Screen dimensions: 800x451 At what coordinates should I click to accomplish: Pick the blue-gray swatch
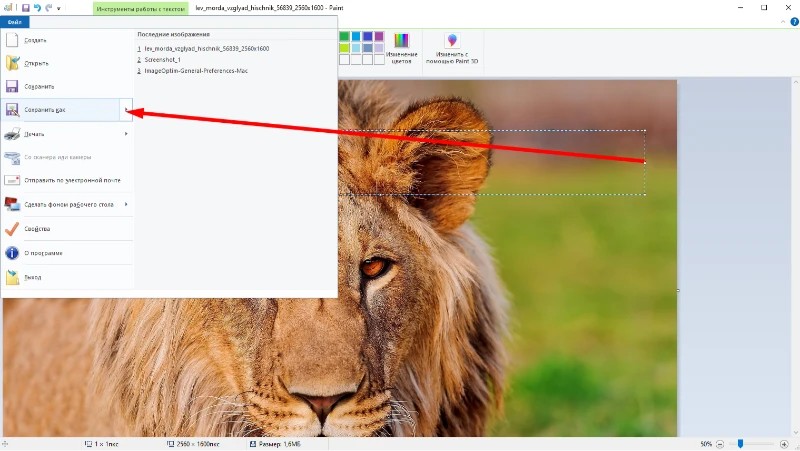(367, 48)
